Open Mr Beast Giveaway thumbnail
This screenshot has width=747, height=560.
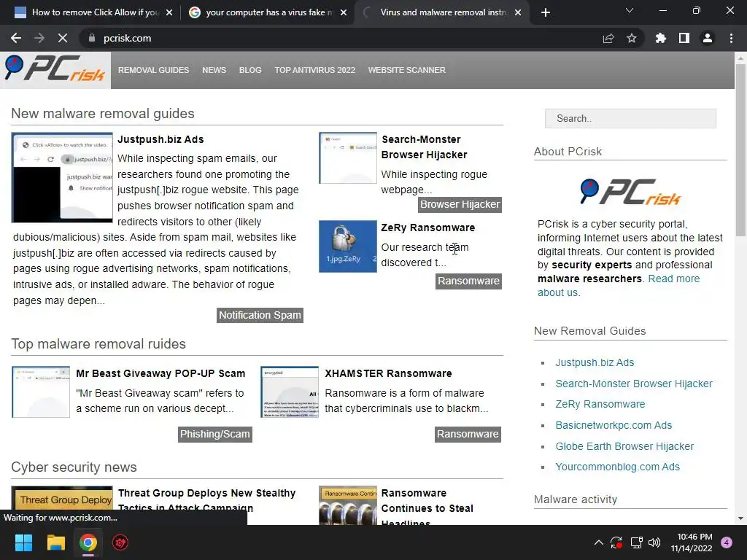(41, 392)
